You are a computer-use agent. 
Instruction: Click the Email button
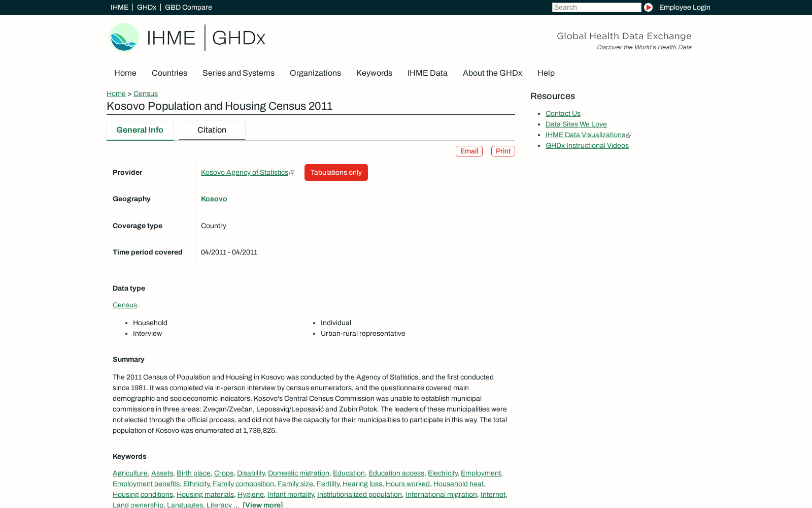pyautogui.click(x=469, y=151)
